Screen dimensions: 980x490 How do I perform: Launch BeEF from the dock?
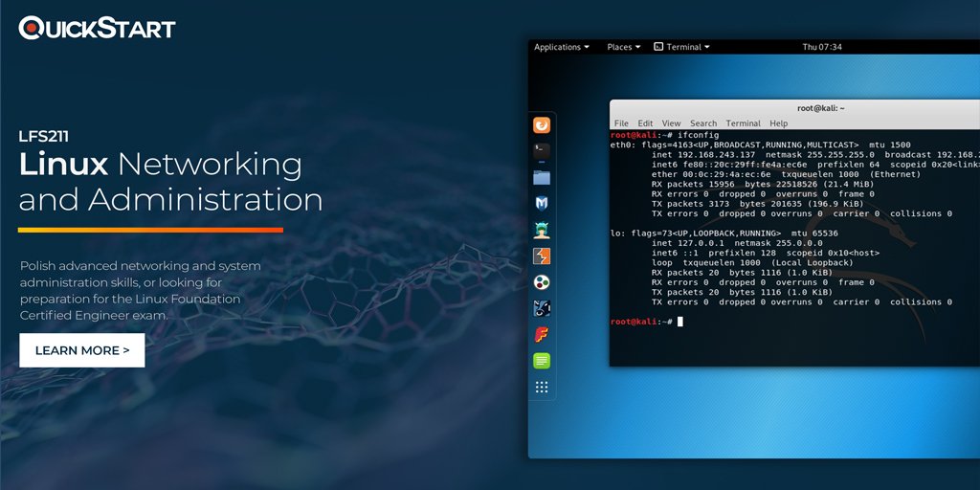click(x=542, y=308)
